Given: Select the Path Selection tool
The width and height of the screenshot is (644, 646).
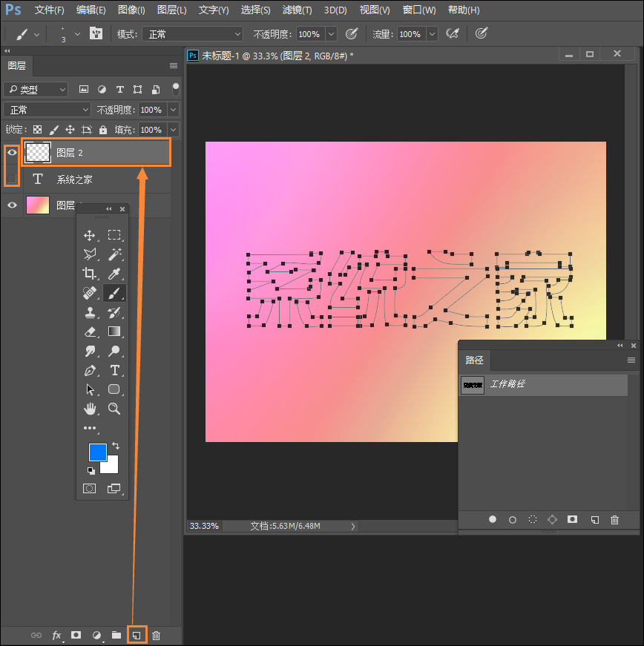Looking at the screenshot, I should 90,389.
